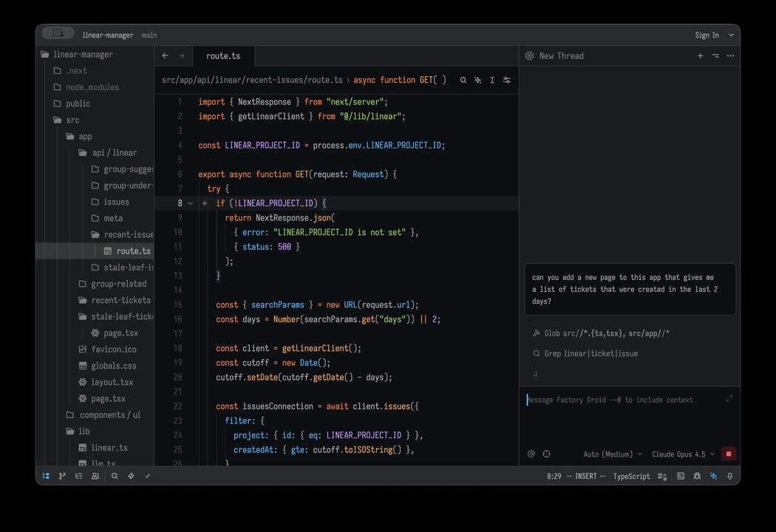
Task: Open inline assist sparkle icon in editor toolbar
Action: click(478, 80)
